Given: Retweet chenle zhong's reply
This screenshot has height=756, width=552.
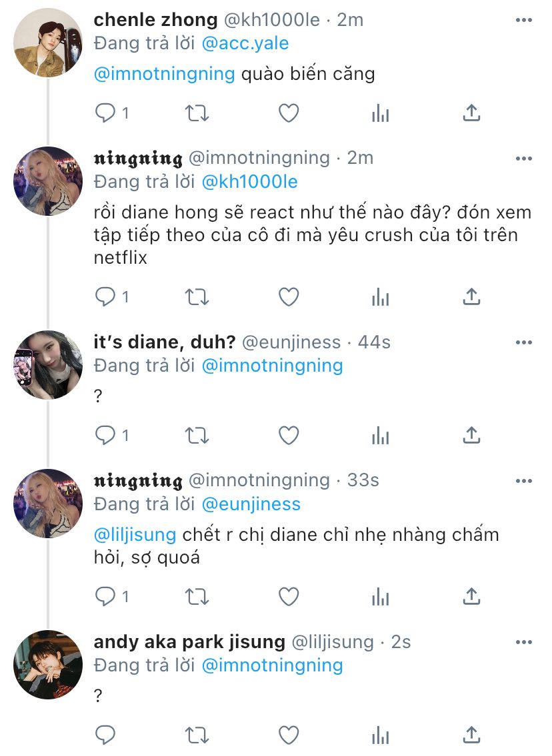Looking at the screenshot, I should click(x=196, y=114).
